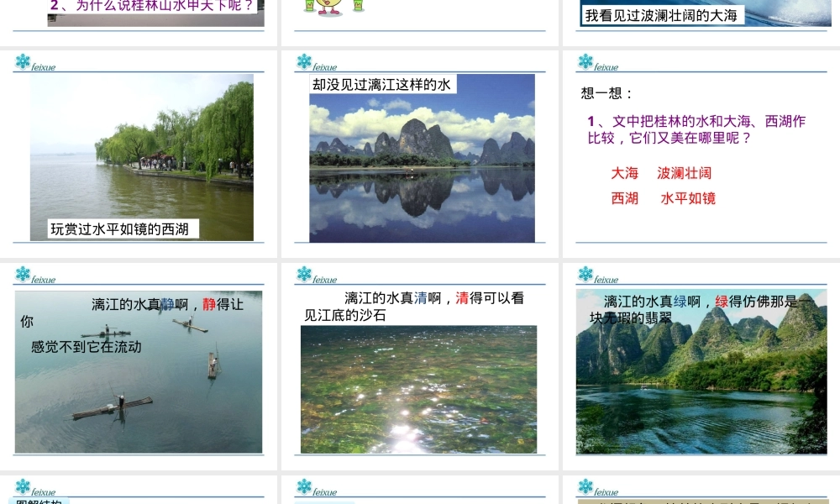Select the slide with bamboo rafts on water
Image resolution: width=840 pixels, height=504 pixels.
pyautogui.click(x=139, y=366)
